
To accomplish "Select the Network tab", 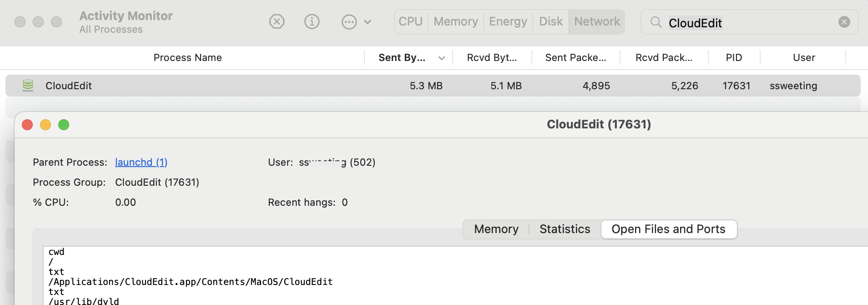I will point(597,21).
